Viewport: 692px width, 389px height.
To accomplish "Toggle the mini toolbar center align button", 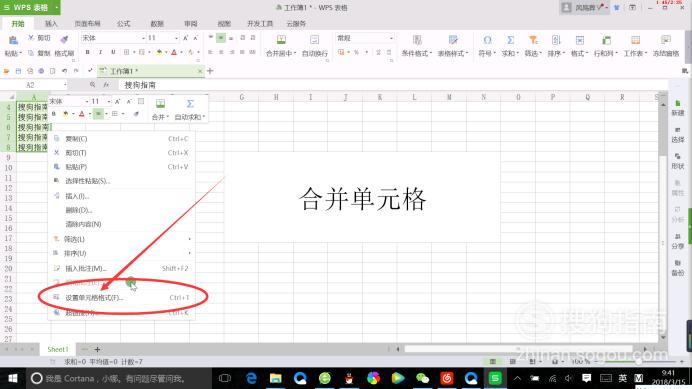I will [x=98, y=114].
